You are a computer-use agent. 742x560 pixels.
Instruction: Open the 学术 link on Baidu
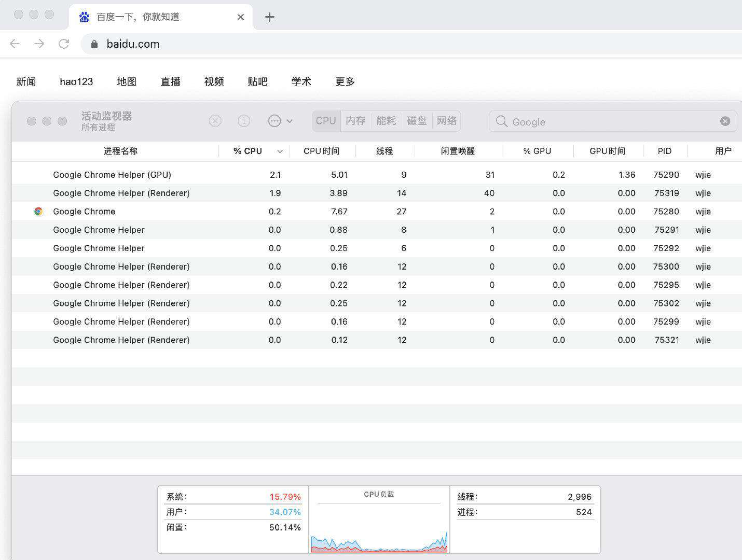301,81
